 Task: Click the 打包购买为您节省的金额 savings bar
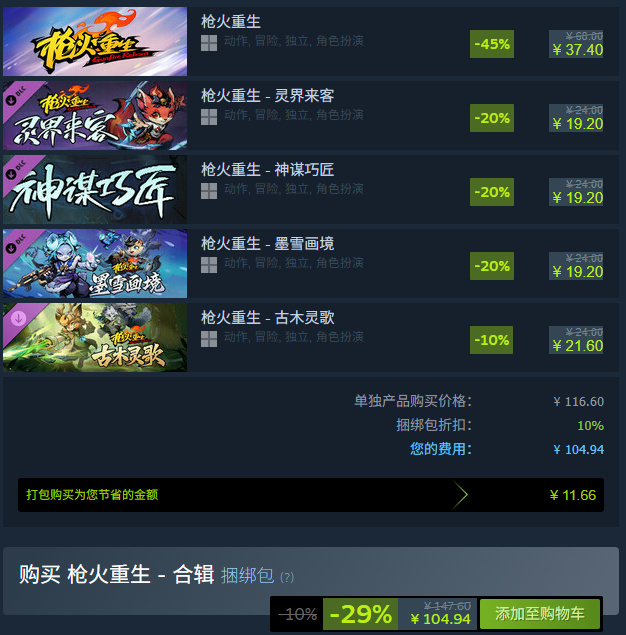pyautogui.click(x=311, y=495)
